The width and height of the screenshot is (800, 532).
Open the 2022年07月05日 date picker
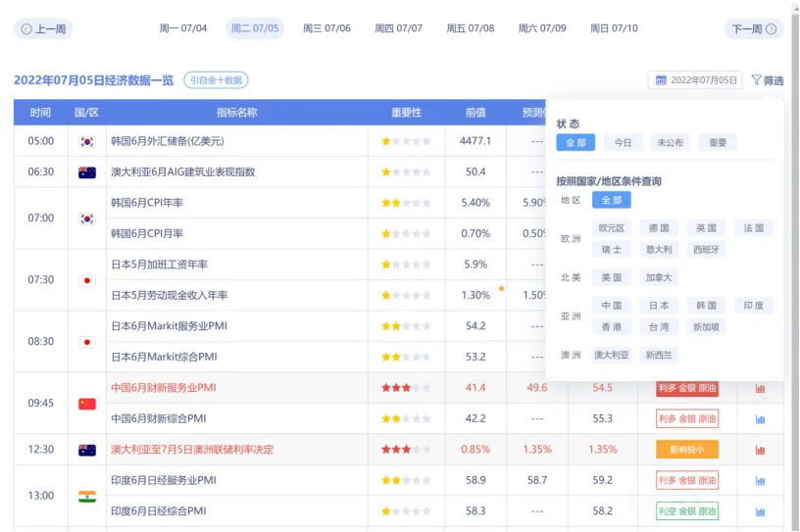coord(695,80)
